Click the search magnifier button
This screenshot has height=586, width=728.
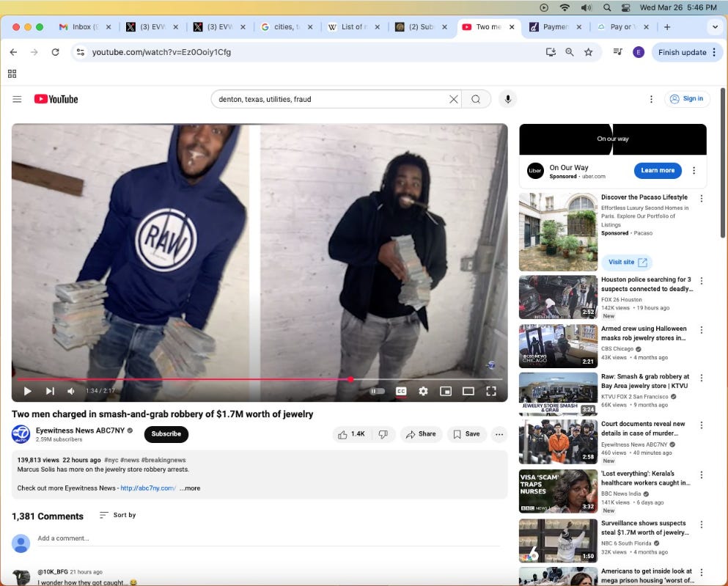(x=476, y=99)
